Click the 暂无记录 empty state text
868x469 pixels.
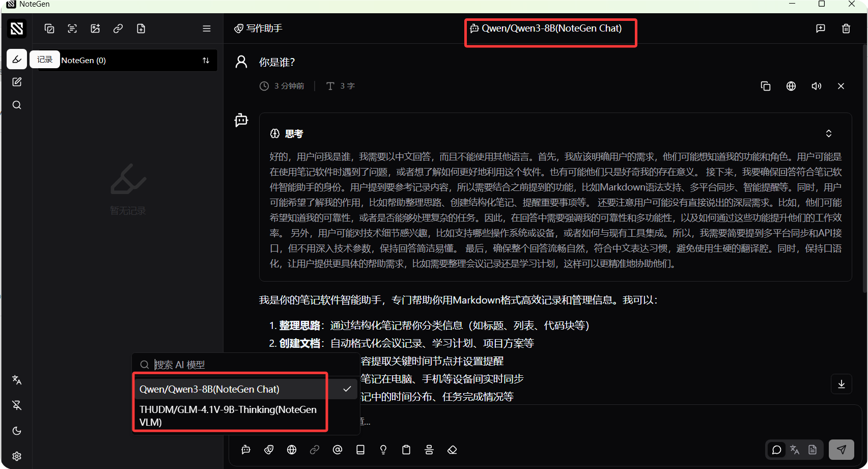tap(128, 211)
